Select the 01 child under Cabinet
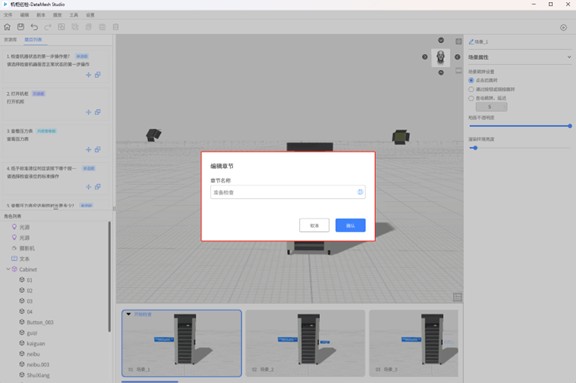 pos(55,280)
